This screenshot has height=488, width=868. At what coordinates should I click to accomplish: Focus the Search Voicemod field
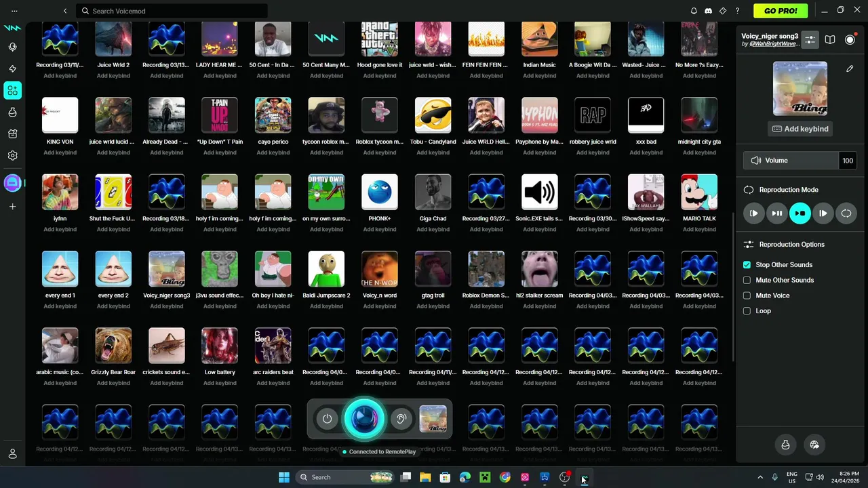click(x=172, y=11)
